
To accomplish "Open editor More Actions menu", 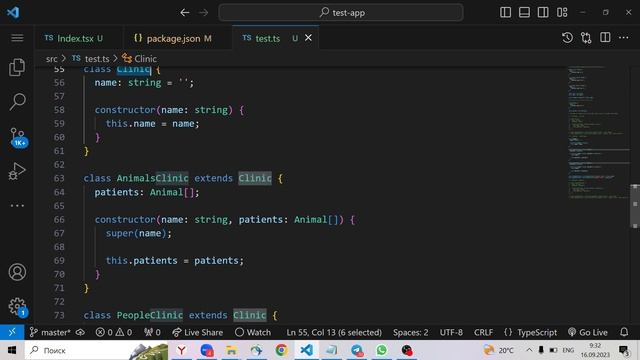I will [624, 38].
